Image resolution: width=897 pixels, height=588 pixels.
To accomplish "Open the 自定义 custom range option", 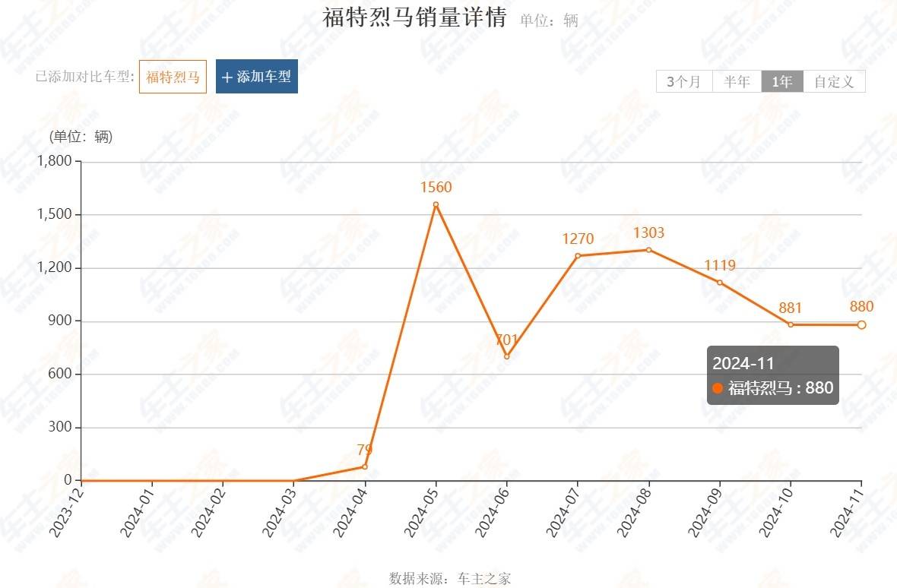I will [x=834, y=81].
